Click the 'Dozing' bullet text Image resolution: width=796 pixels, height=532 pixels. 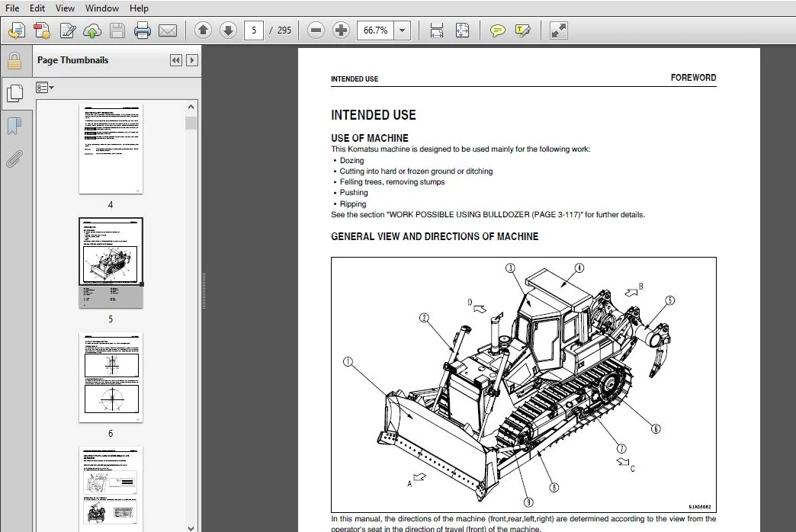(351, 160)
